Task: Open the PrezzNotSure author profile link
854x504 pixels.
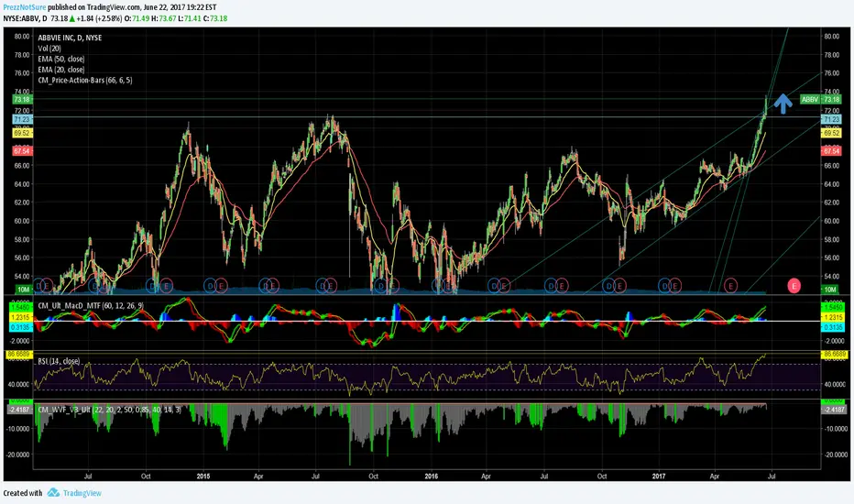Action: click(x=25, y=7)
